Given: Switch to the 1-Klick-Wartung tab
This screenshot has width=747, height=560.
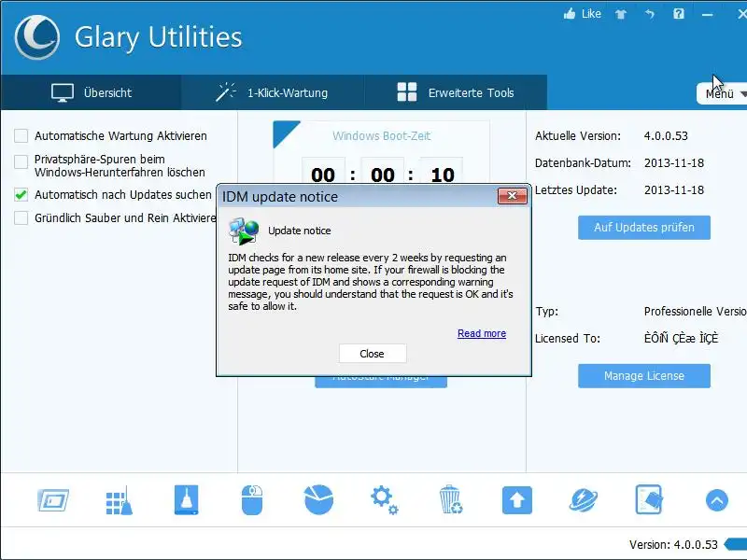Looking at the screenshot, I should (x=273, y=92).
